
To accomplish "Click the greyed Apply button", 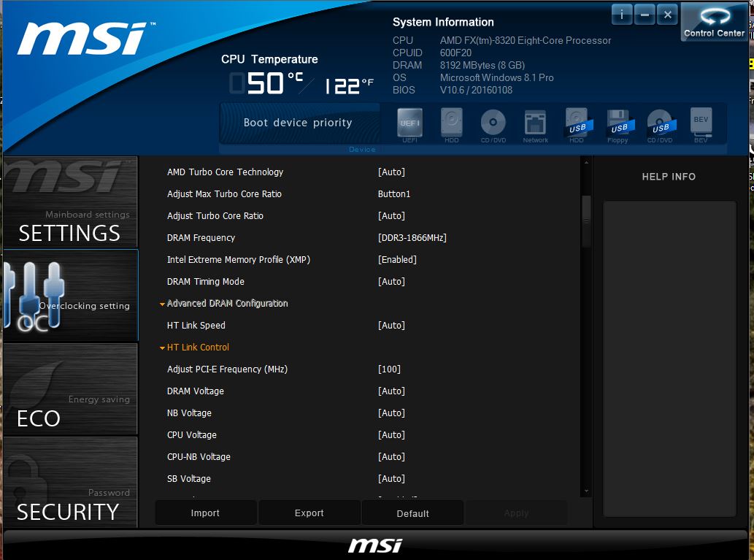I will pyautogui.click(x=517, y=513).
